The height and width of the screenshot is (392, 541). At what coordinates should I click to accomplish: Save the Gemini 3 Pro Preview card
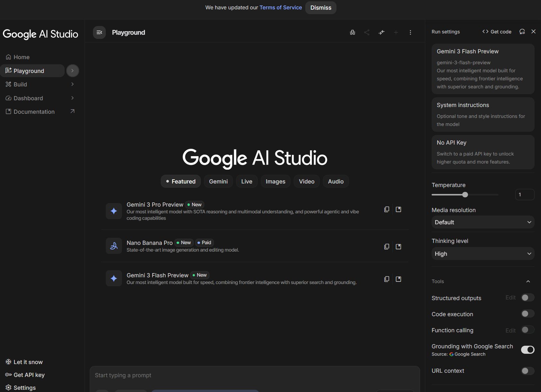pyautogui.click(x=398, y=209)
